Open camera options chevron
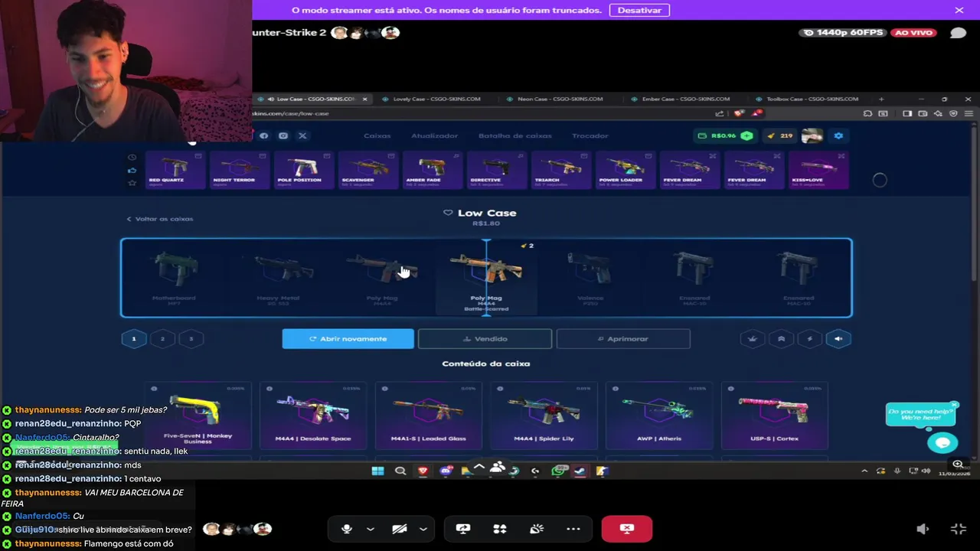Viewport: 980px width, 551px height. 423,529
